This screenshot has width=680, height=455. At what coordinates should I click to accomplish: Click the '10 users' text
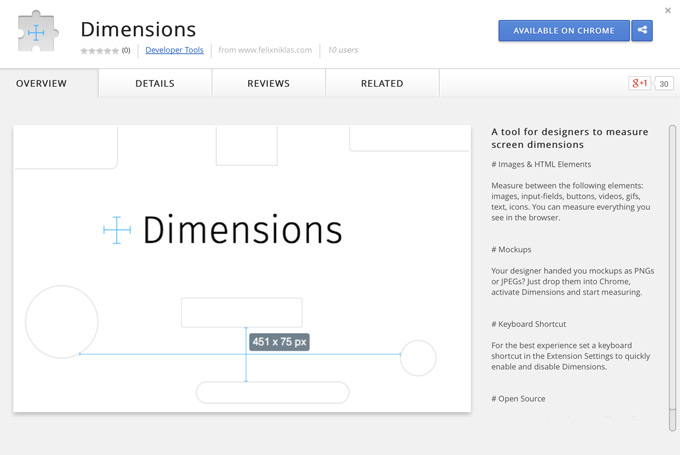coord(343,50)
